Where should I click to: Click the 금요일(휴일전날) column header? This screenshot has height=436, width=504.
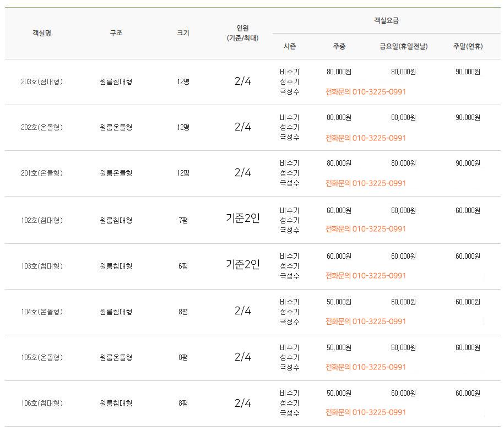click(x=403, y=46)
